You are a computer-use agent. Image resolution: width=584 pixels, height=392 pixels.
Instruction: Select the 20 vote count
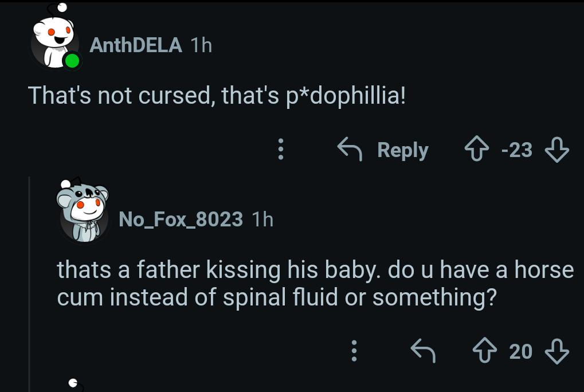[520, 351]
